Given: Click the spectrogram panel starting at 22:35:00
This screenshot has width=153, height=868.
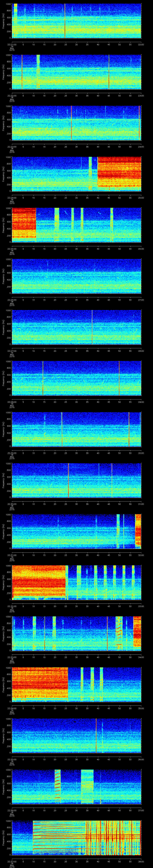Looking at the screenshot, I should point(77,736).
